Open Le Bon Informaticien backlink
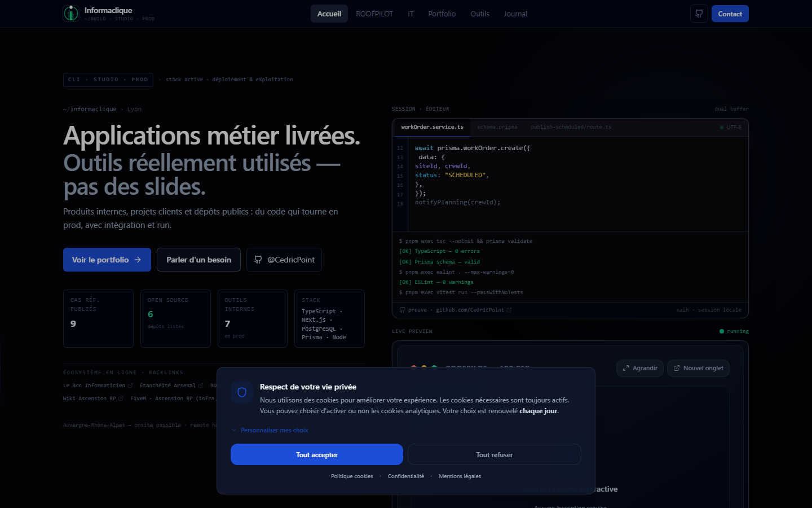 tap(98, 386)
